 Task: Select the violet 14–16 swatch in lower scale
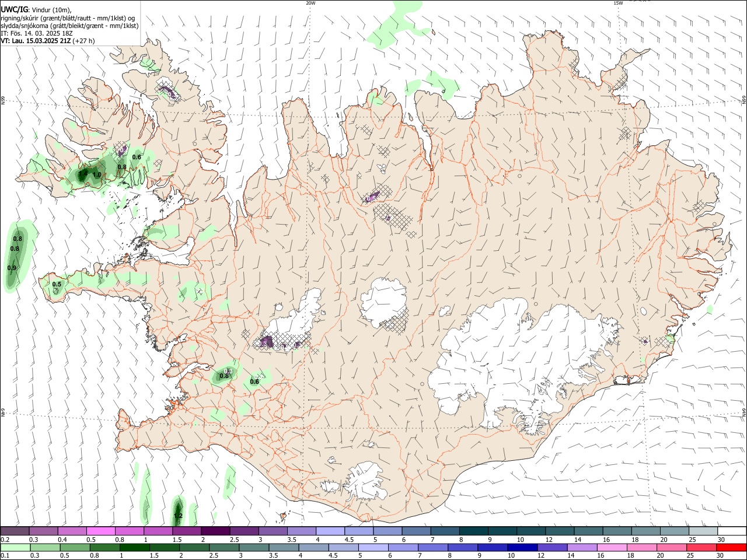click(x=582, y=548)
